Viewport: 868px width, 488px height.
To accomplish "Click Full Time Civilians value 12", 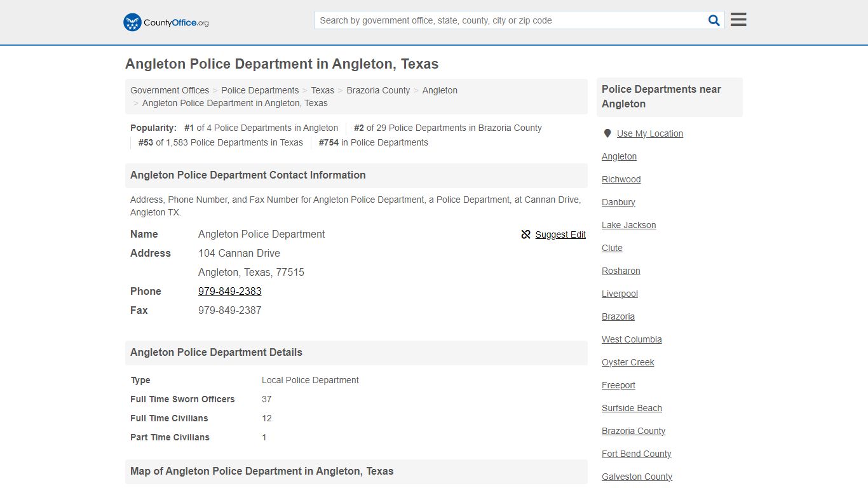I will point(267,418).
